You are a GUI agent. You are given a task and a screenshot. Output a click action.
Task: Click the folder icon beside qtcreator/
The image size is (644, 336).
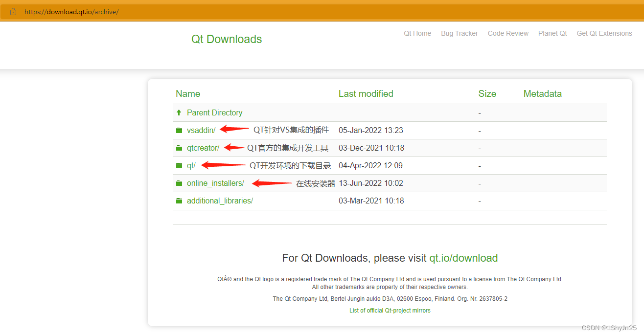179,148
